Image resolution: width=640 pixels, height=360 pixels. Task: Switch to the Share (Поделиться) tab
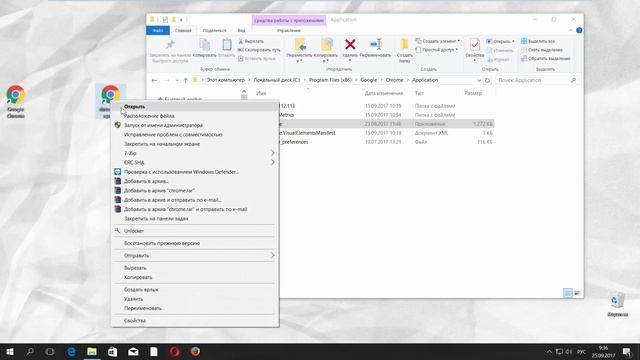click(214, 31)
